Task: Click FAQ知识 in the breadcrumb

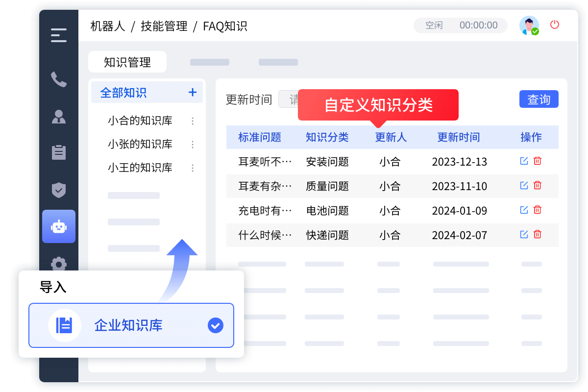Action: coord(225,26)
